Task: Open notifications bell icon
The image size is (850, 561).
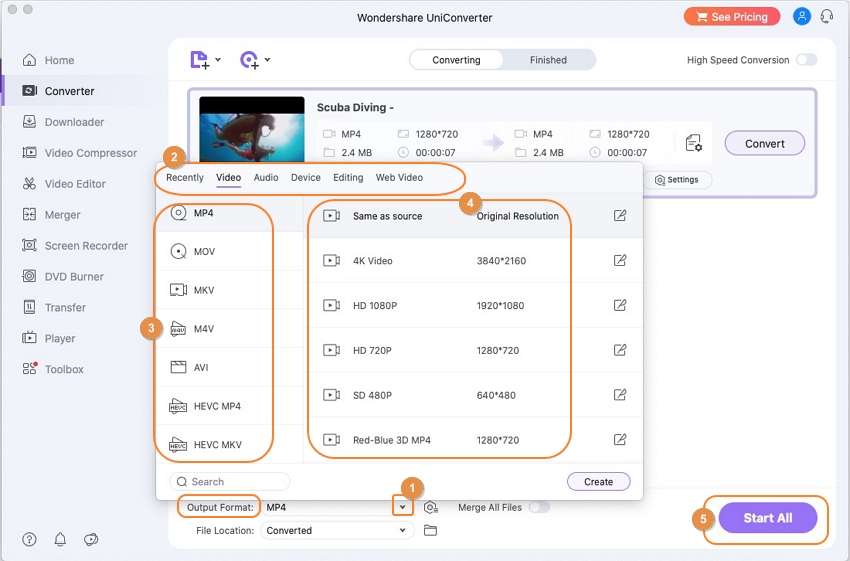Action: tap(60, 539)
